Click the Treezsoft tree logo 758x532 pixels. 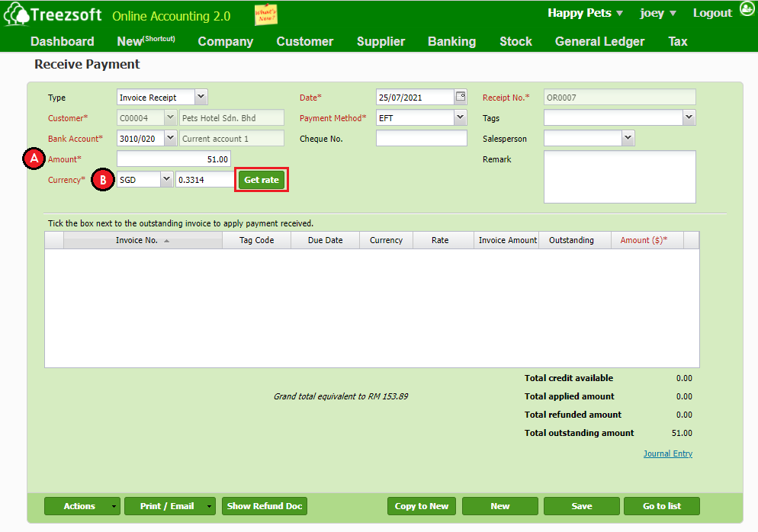16,14
